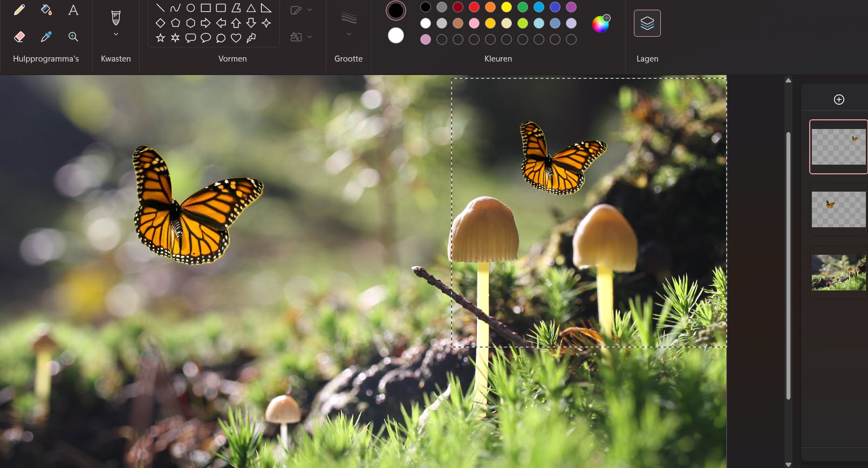868x468 pixels.
Task: Select the middle layer with left butterfly
Action: click(x=838, y=209)
